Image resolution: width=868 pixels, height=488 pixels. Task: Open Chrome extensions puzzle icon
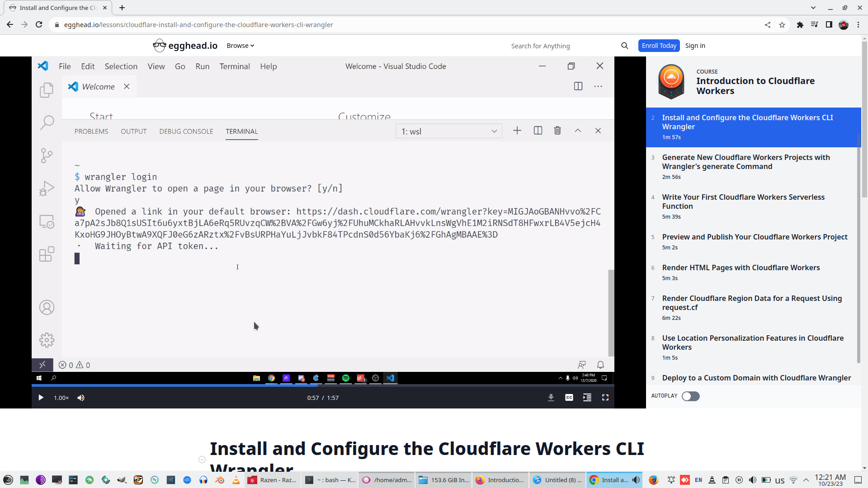[x=800, y=25]
